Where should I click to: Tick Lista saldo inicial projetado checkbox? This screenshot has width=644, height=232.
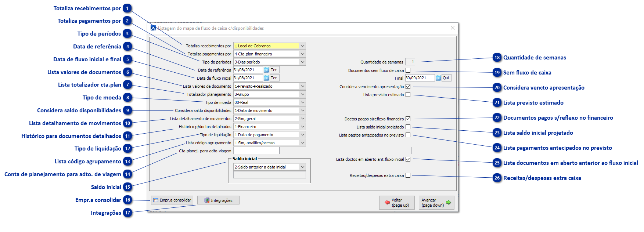point(408,127)
